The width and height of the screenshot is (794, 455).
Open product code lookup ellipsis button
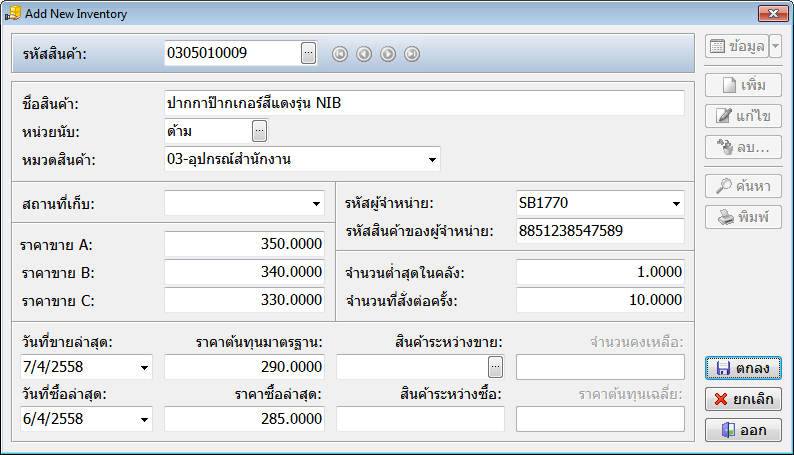(x=308, y=53)
